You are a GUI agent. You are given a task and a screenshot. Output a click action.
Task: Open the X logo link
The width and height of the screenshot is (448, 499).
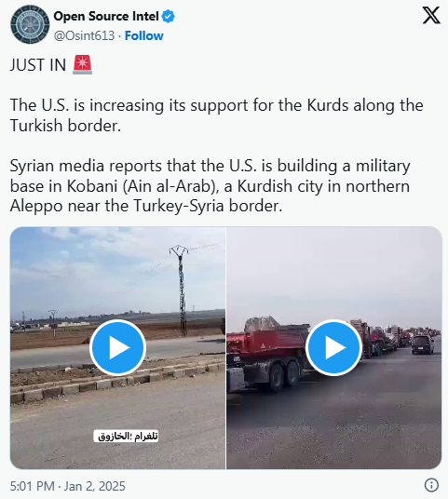tap(431, 15)
